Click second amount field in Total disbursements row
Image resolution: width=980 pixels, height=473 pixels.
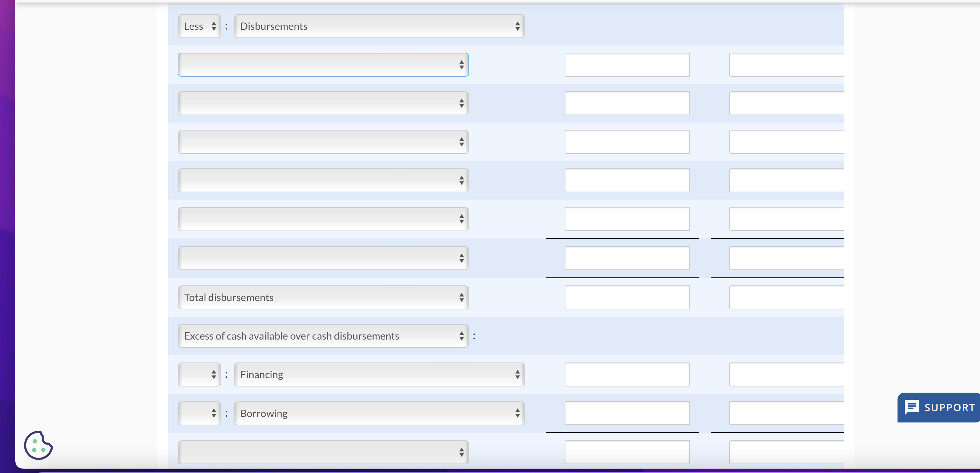(x=786, y=297)
